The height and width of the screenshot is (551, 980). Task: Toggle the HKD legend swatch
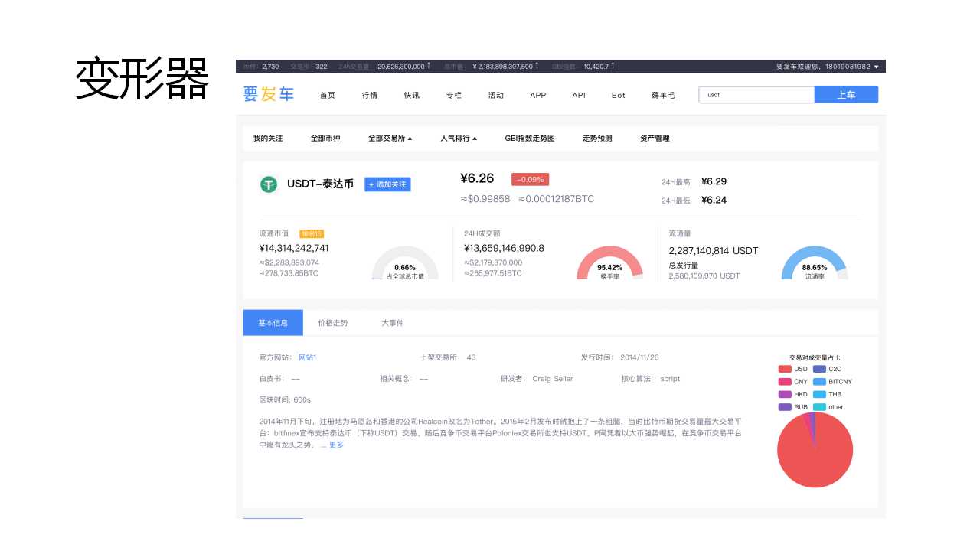point(785,394)
